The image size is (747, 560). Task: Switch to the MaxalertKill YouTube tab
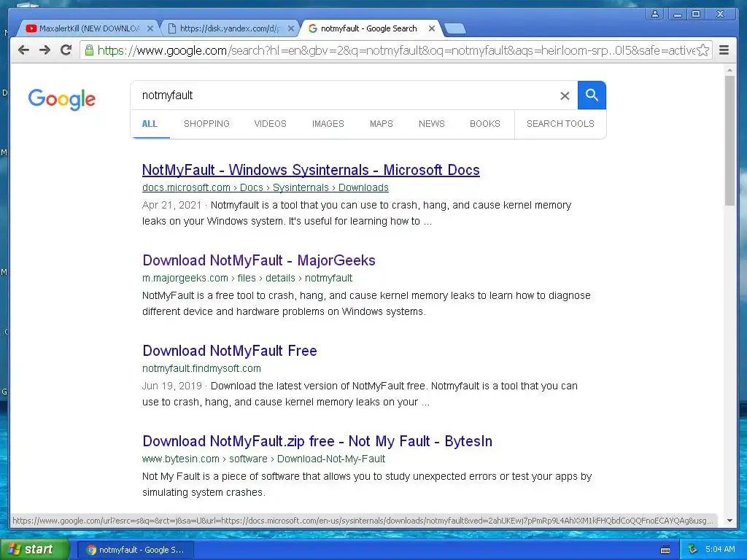click(87, 28)
